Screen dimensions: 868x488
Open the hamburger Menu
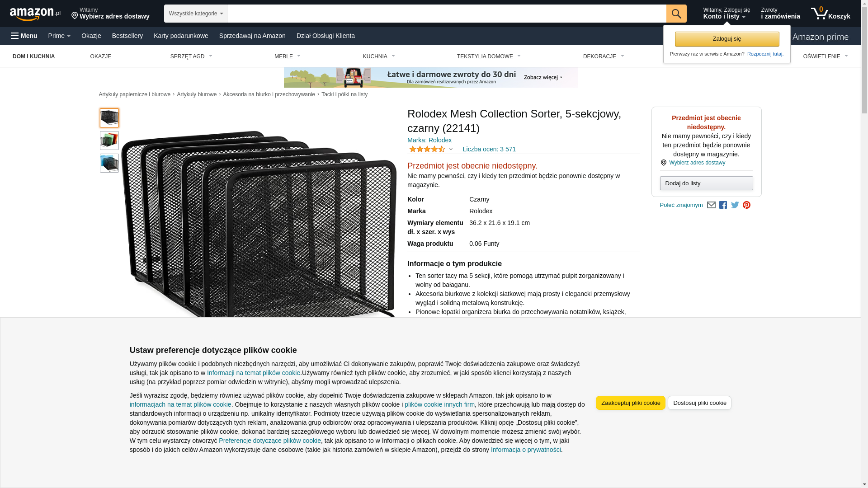[24, 36]
